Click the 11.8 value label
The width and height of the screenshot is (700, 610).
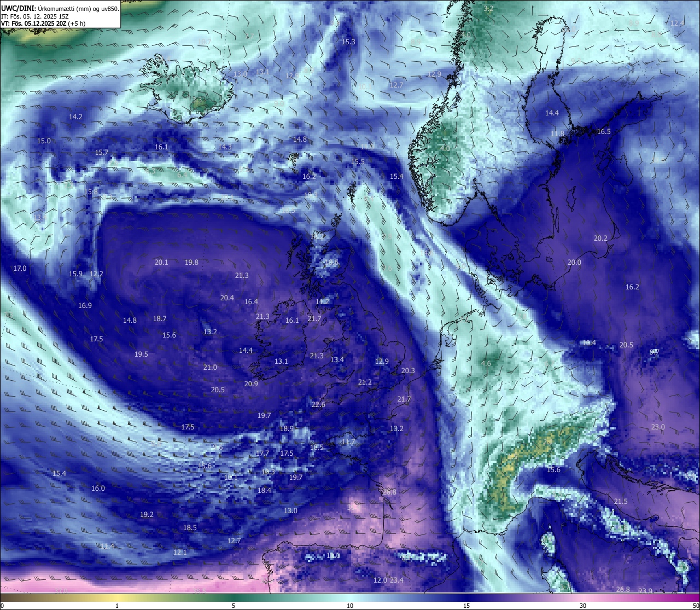tap(557, 134)
